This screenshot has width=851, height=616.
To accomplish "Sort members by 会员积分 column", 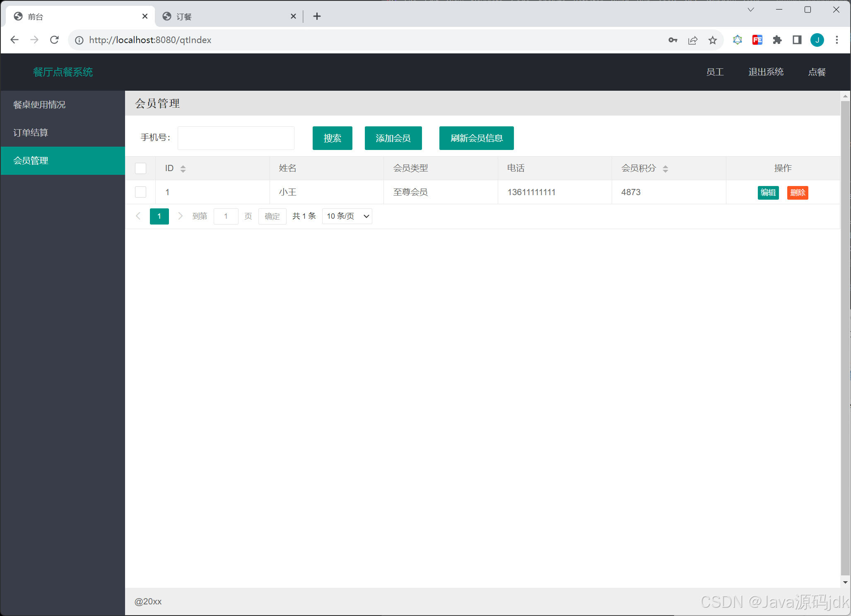I will pyautogui.click(x=666, y=168).
